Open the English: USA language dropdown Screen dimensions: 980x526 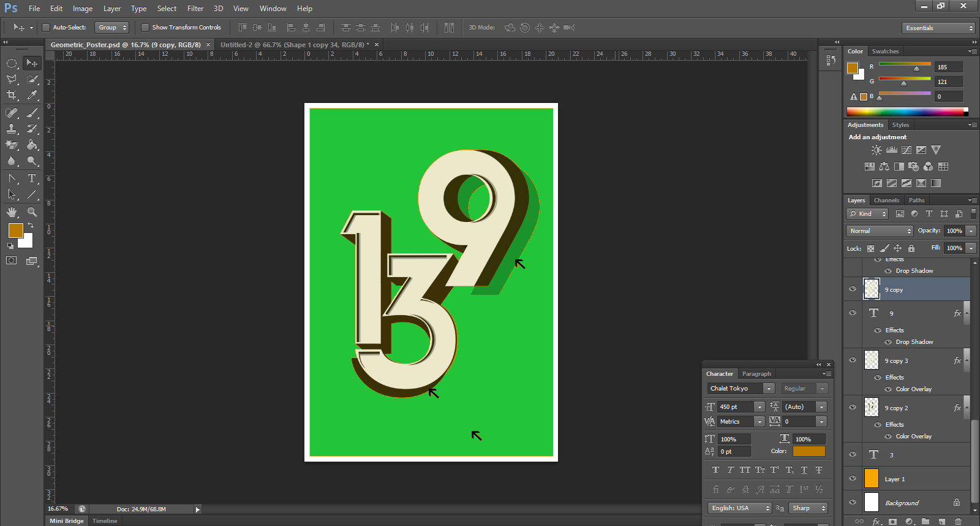[x=739, y=508]
